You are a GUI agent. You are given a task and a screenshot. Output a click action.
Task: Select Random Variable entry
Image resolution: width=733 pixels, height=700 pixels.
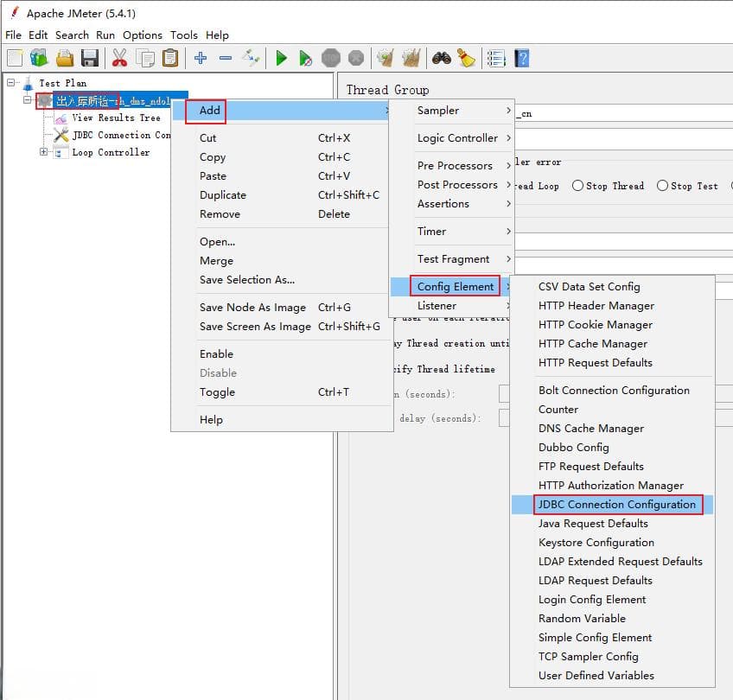coord(612,619)
